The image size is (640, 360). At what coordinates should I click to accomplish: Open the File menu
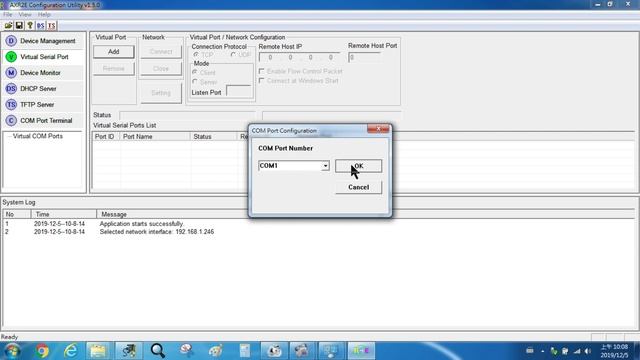[x=7, y=14]
